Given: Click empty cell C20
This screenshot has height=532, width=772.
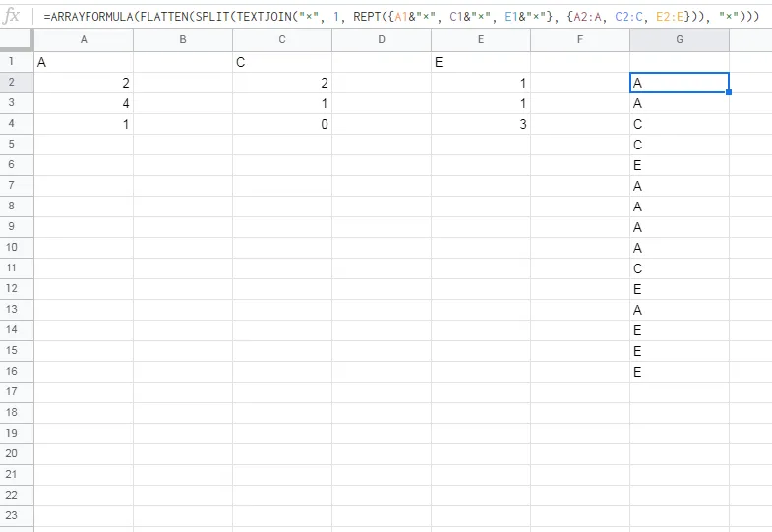Looking at the screenshot, I should tap(282, 454).
